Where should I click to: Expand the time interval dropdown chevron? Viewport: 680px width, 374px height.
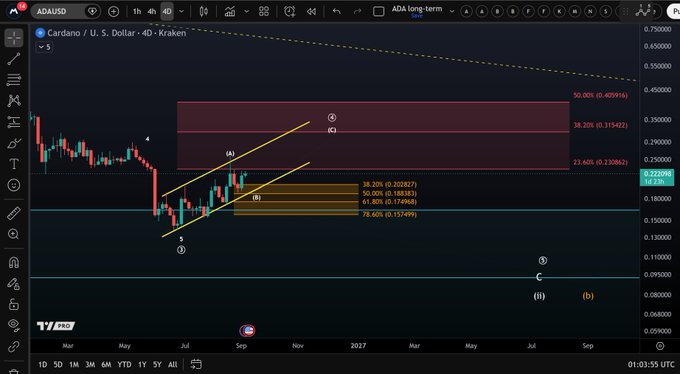point(182,12)
